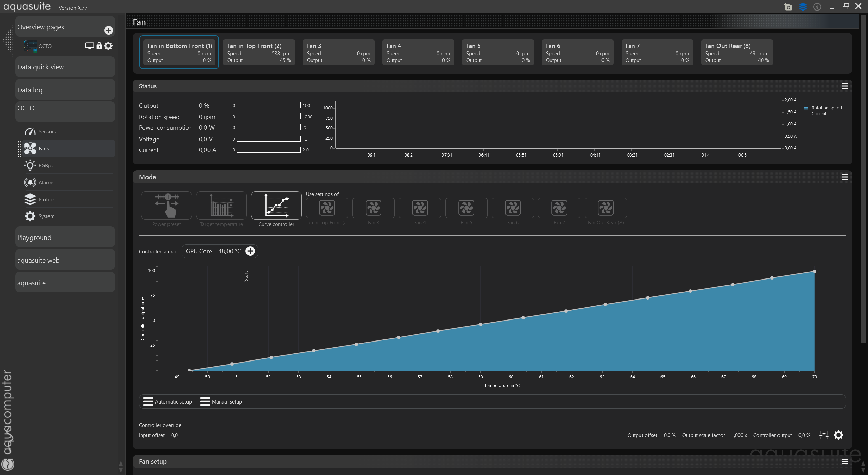The height and width of the screenshot is (475, 868).
Task: Select the Curve controller mode icon
Action: coord(276,205)
